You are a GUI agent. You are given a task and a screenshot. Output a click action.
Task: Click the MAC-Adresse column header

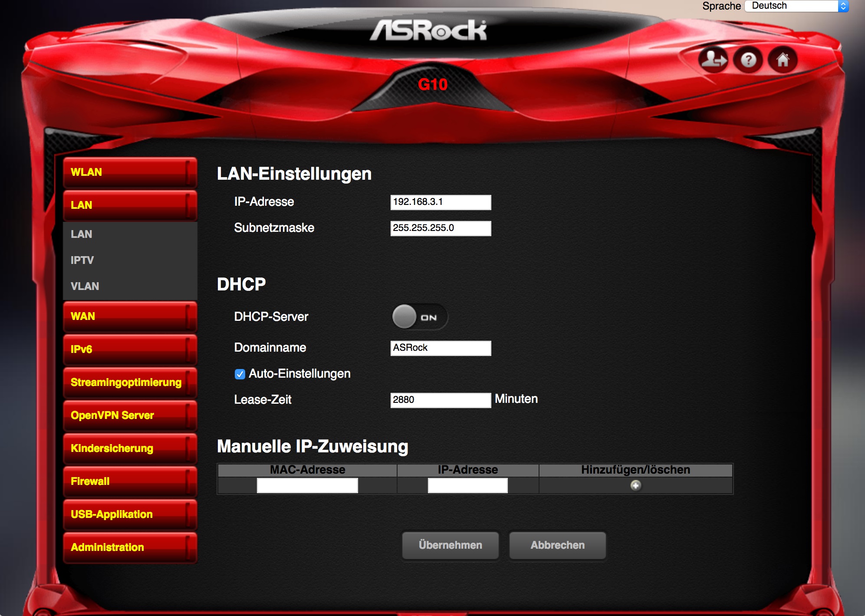[x=308, y=470]
